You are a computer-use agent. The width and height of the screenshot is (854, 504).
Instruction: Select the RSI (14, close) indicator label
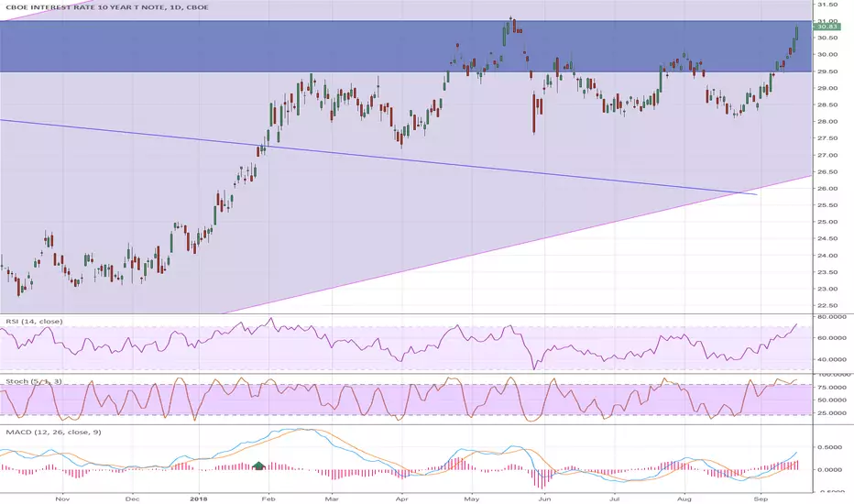pyautogui.click(x=34, y=322)
